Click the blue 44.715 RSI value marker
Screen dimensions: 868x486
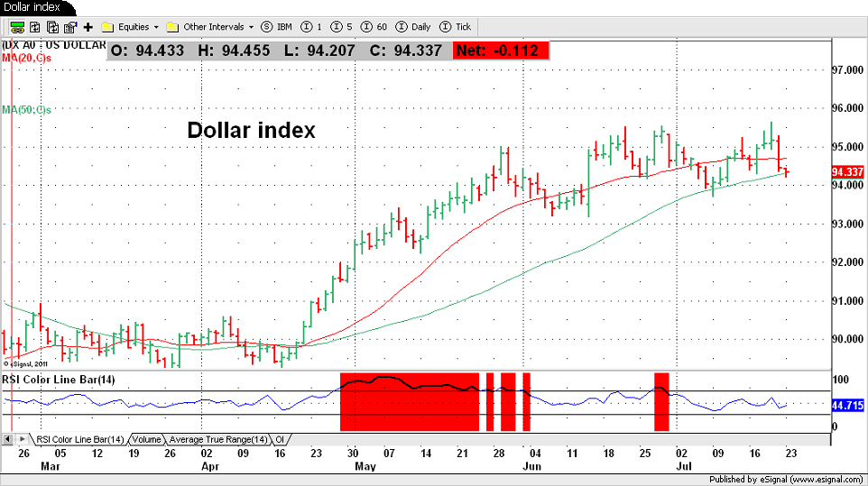click(847, 406)
